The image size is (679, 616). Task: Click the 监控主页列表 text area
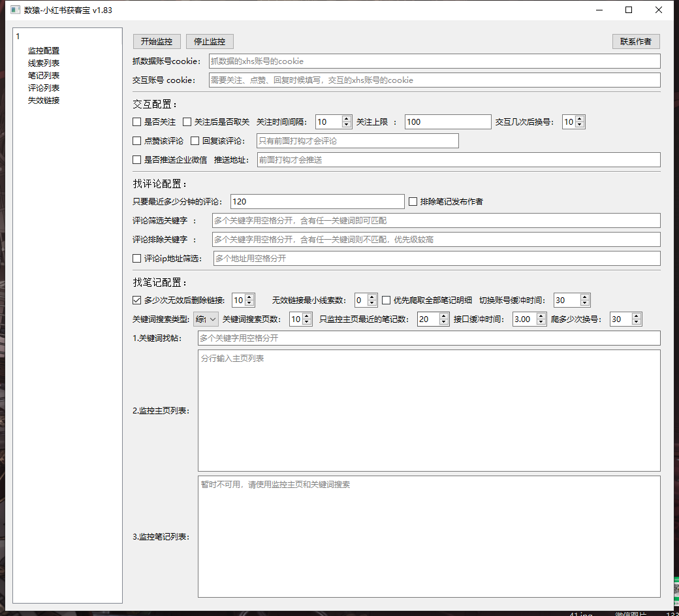click(429, 410)
